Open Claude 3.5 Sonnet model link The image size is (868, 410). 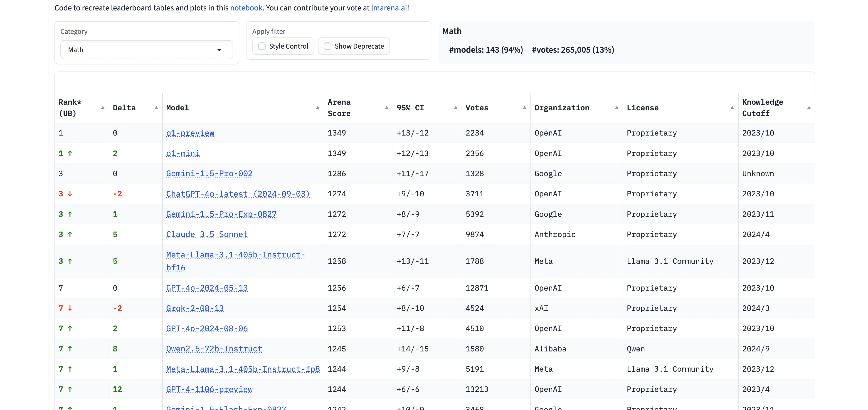(x=207, y=235)
